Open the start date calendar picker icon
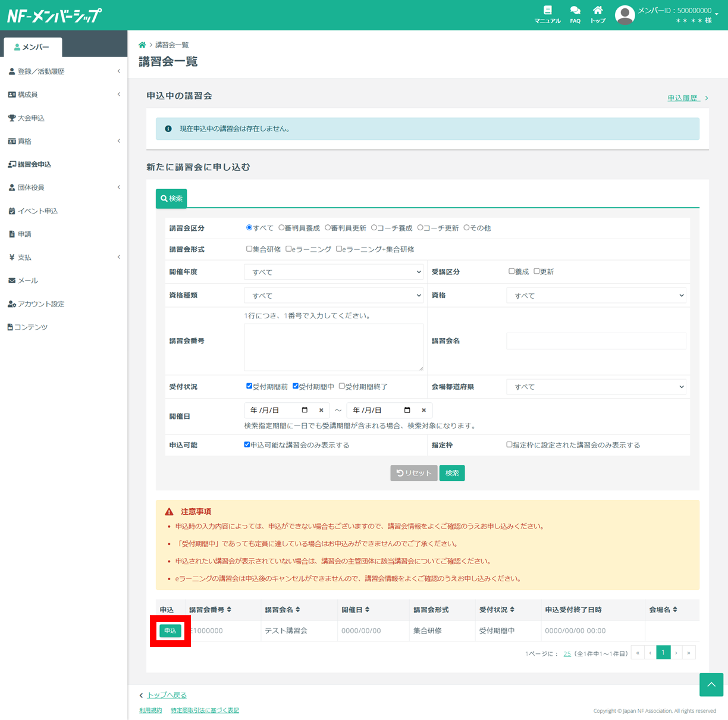This screenshot has height=720, width=728. 305,410
